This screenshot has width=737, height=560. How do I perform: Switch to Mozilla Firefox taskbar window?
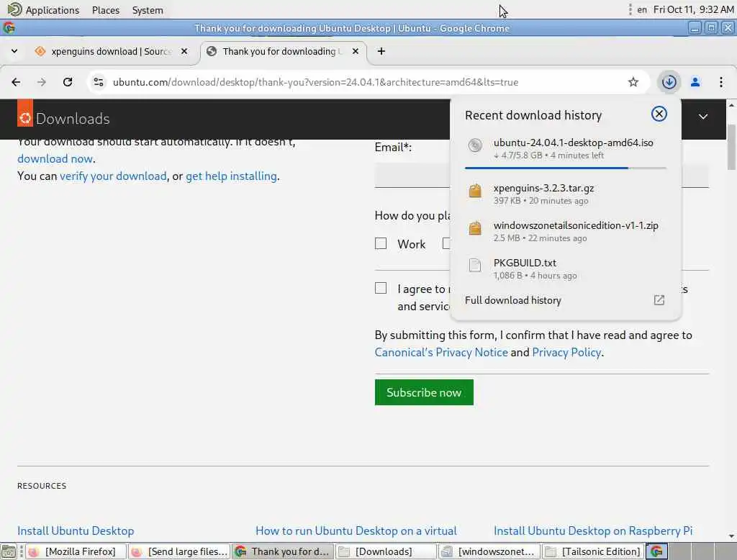tap(75, 551)
